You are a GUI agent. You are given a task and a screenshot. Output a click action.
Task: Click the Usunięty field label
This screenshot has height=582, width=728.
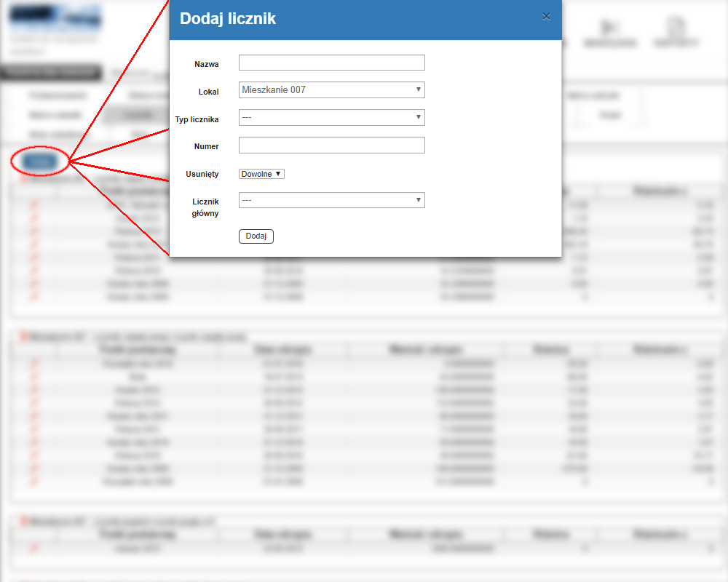click(202, 174)
